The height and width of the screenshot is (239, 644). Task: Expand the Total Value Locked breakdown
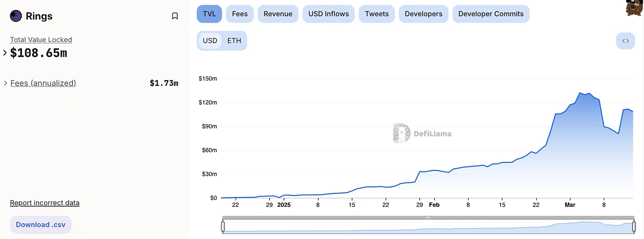tap(5, 53)
